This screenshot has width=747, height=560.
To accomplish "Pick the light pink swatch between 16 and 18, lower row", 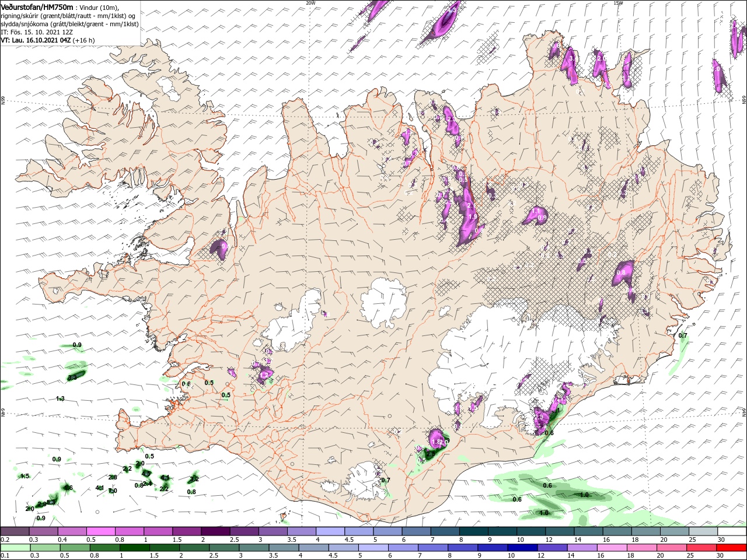I will pos(612,548).
